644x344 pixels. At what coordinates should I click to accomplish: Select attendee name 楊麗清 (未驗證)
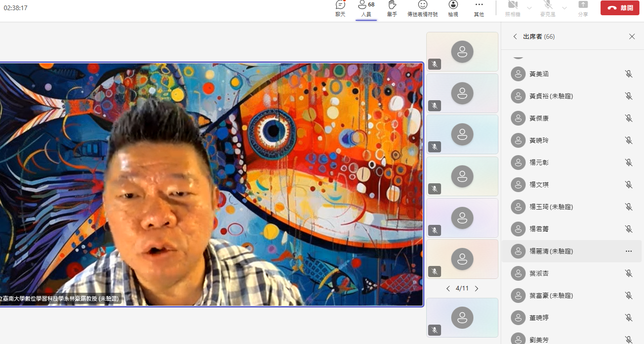[x=551, y=251]
